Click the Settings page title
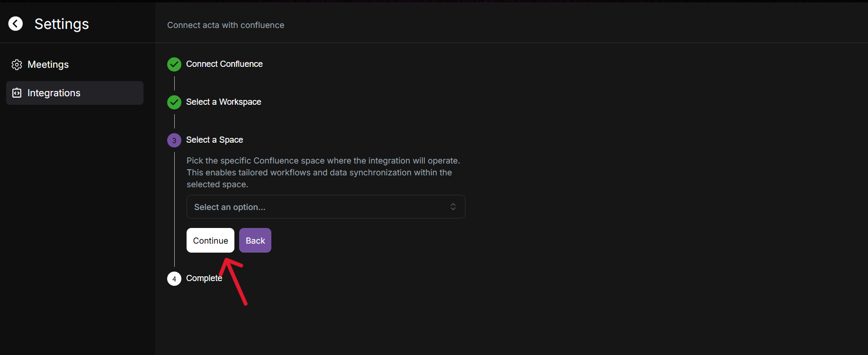 (62, 24)
